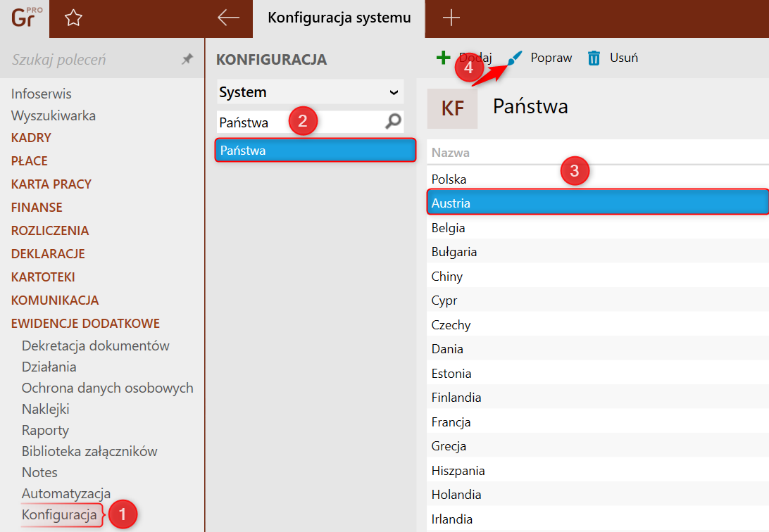The height and width of the screenshot is (532, 769).
Task: Open Wyszukiwarka from sidebar
Action: (54, 115)
